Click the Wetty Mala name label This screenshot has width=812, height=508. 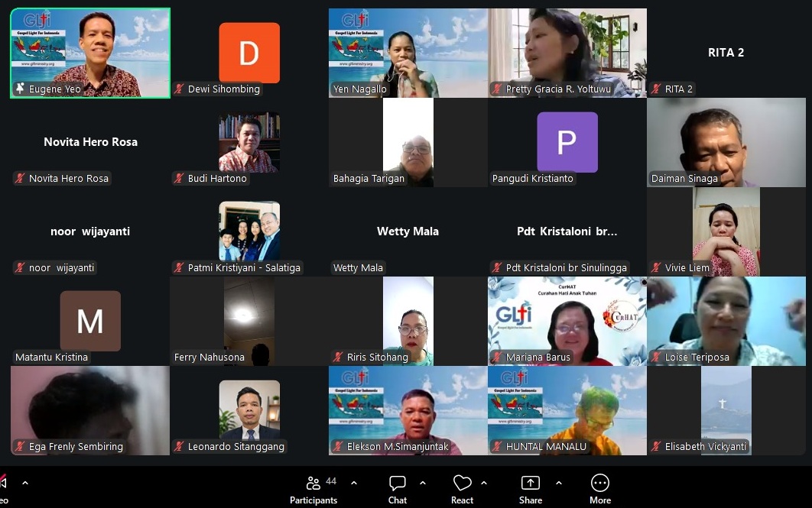pyautogui.click(x=358, y=268)
